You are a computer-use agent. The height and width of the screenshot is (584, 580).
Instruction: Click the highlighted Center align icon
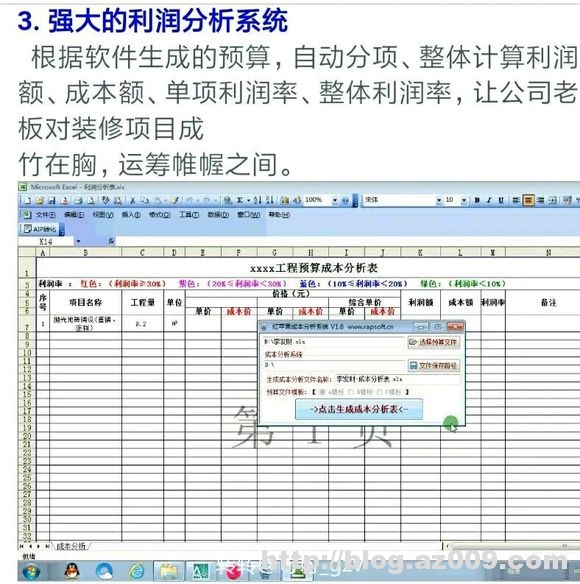(528, 200)
